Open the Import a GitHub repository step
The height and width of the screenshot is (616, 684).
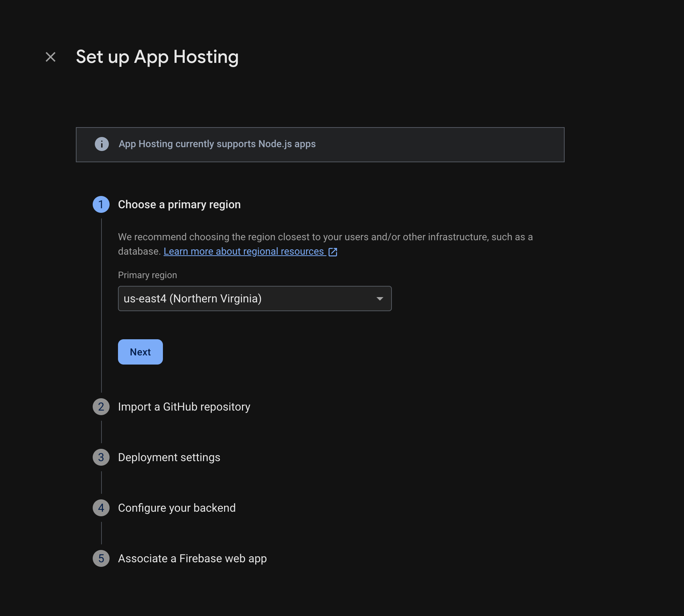(x=184, y=407)
